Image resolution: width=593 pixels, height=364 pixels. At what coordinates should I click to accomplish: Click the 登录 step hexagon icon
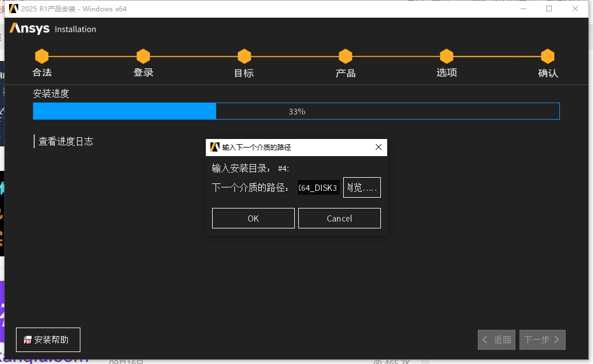(143, 56)
